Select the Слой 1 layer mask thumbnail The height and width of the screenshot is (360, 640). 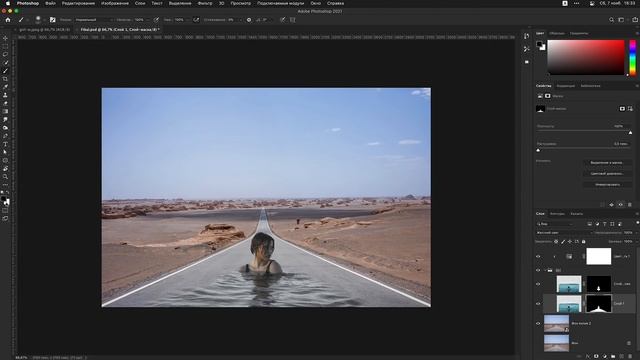(599, 304)
